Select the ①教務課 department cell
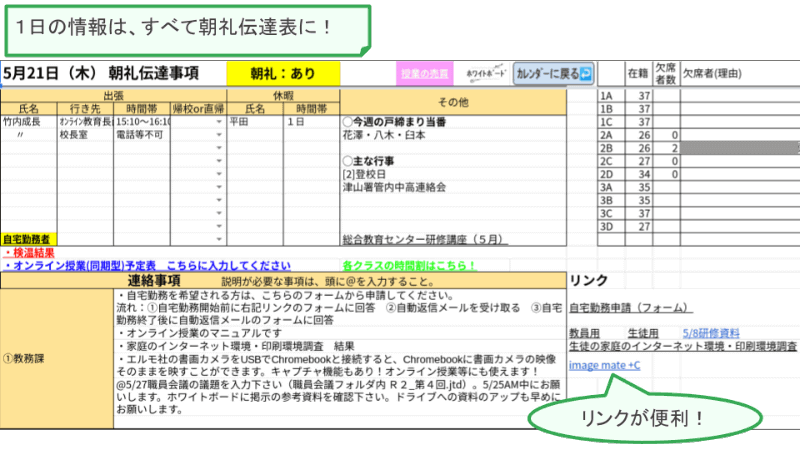Viewport: 800px width, 450px height. pos(57,359)
